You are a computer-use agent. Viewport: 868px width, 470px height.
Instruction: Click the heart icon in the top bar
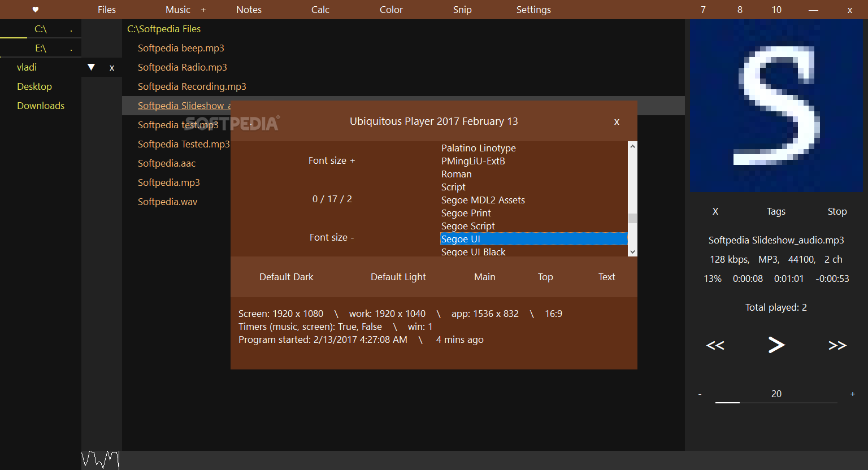click(x=36, y=10)
